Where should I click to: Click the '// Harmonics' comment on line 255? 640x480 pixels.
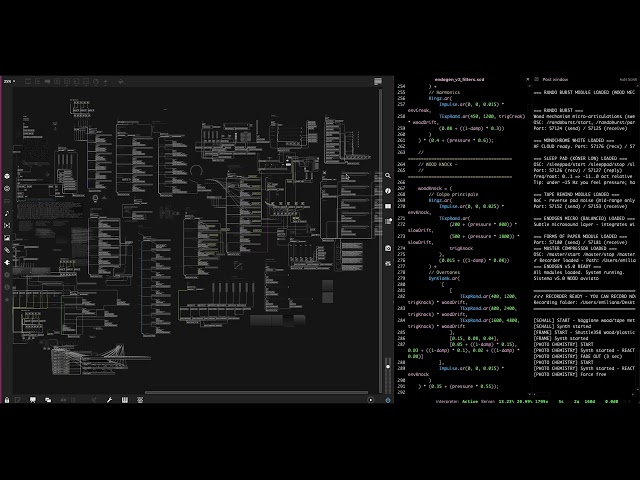coord(444,92)
